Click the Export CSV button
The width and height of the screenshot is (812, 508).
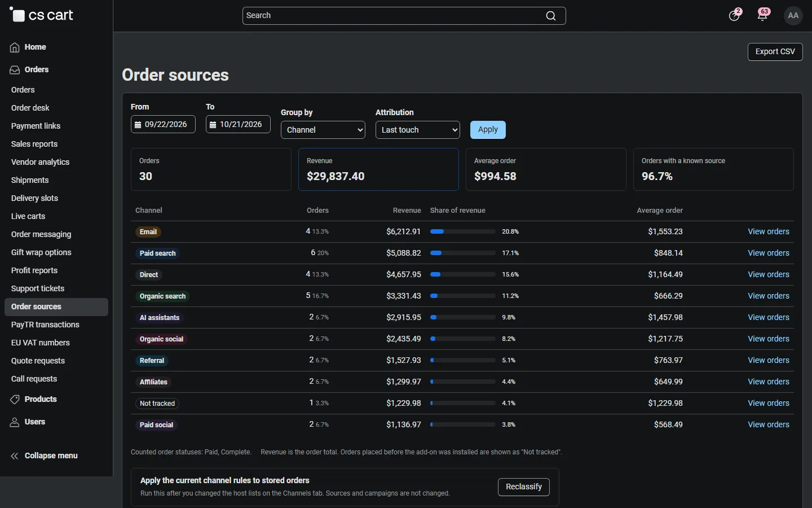(775, 52)
